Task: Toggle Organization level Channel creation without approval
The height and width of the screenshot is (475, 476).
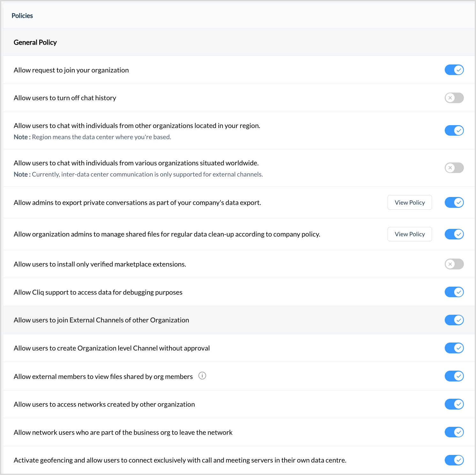Action: [x=454, y=348]
